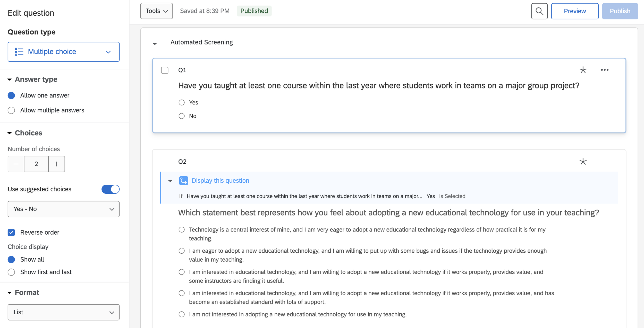The height and width of the screenshot is (328, 644).
Task: Open the List format dropdown
Action: tap(63, 312)
